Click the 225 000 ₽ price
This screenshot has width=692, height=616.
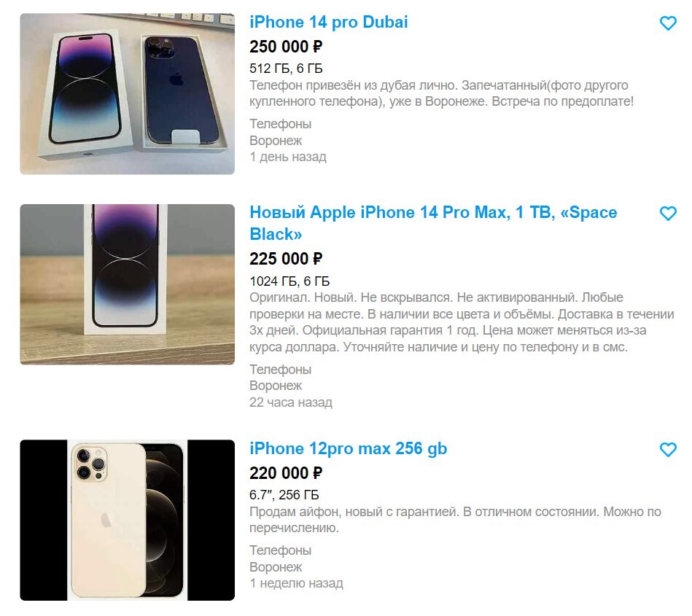tap(286, 259)
